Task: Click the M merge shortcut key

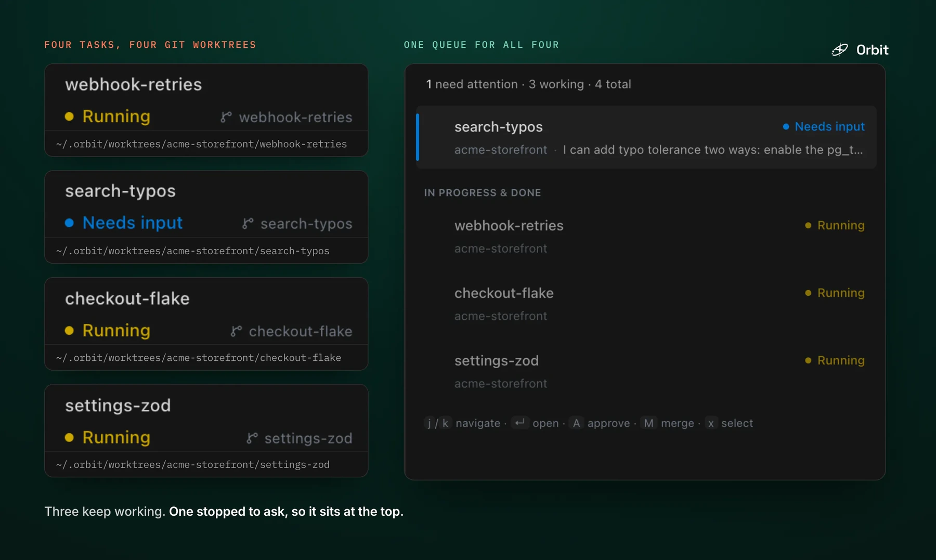Action: click(648, 423)
